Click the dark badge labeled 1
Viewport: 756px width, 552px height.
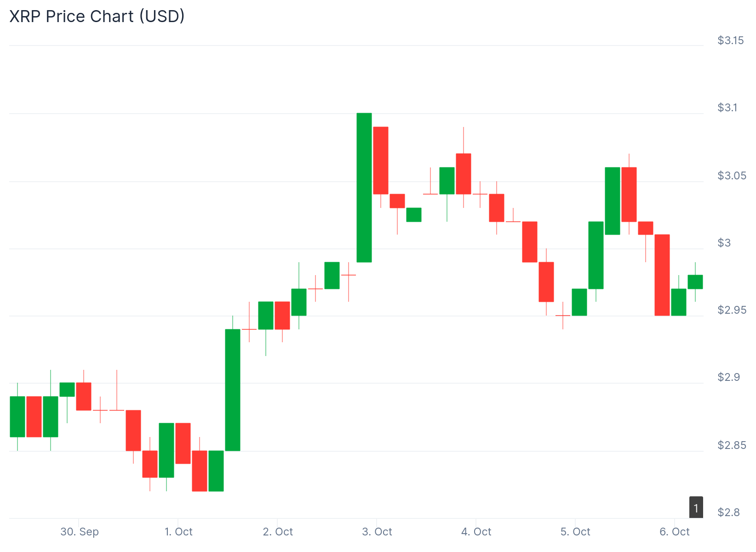pyautogui.click(x=696, y=507)
